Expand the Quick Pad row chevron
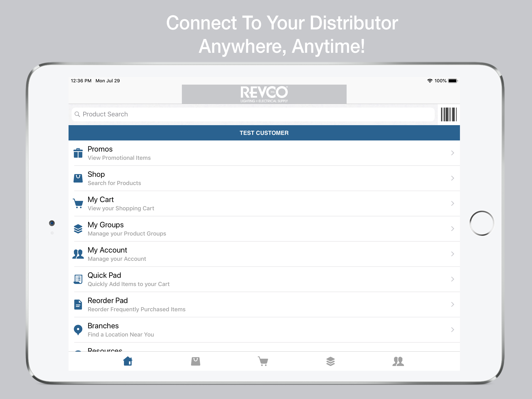532x399 pixels. tap(452, 279)
